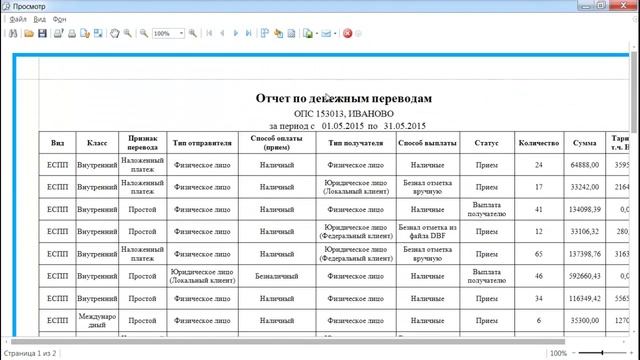Click the Страница 1 из 2 status text
640x360 pixels.
[30, 353]
